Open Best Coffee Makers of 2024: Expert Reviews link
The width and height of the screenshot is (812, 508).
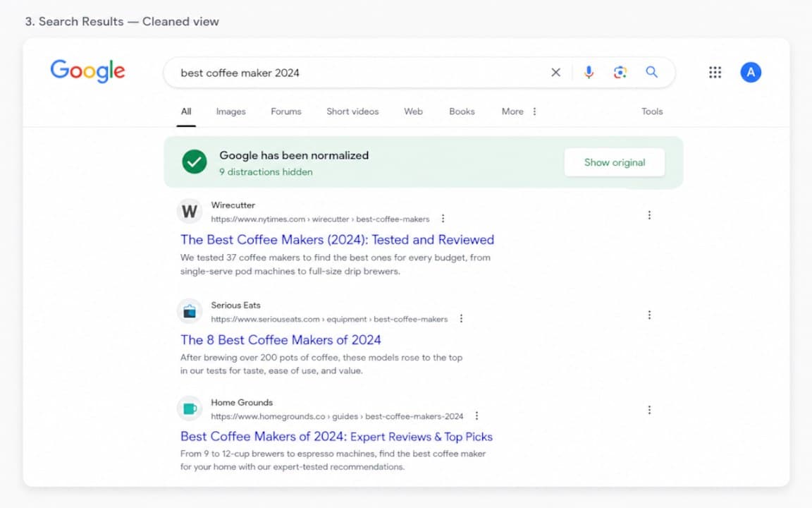pyautogui.click(x=337, y=437)
